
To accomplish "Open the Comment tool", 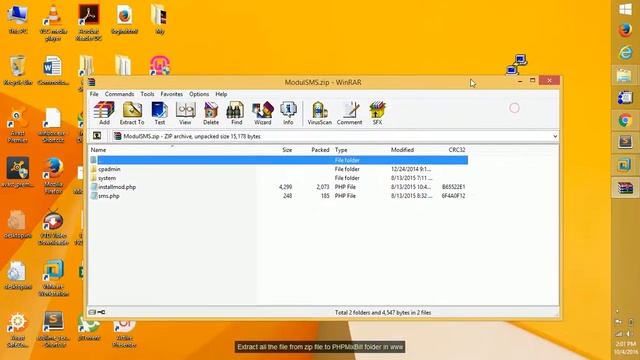I will click(x=349, y=113).
